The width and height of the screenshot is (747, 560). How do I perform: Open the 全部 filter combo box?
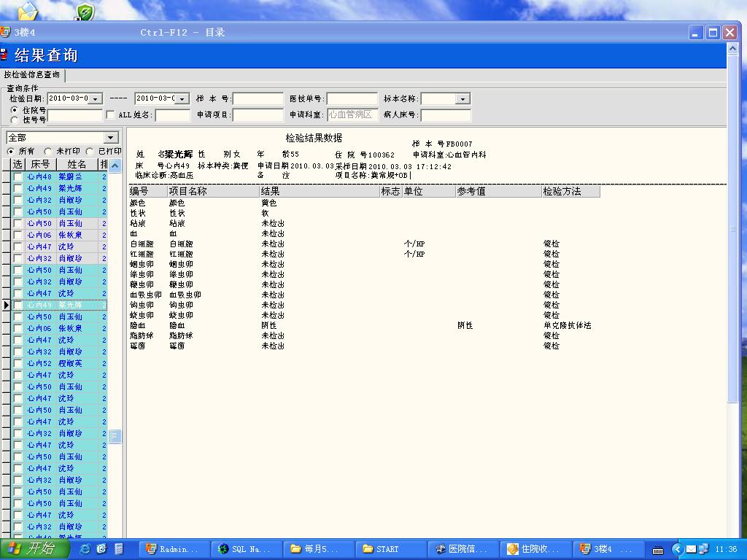coord(63,138)
